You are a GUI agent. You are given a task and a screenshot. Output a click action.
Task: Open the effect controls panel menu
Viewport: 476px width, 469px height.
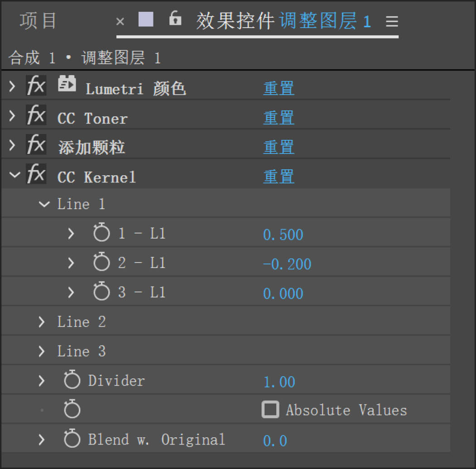click(x=392, y=21)
